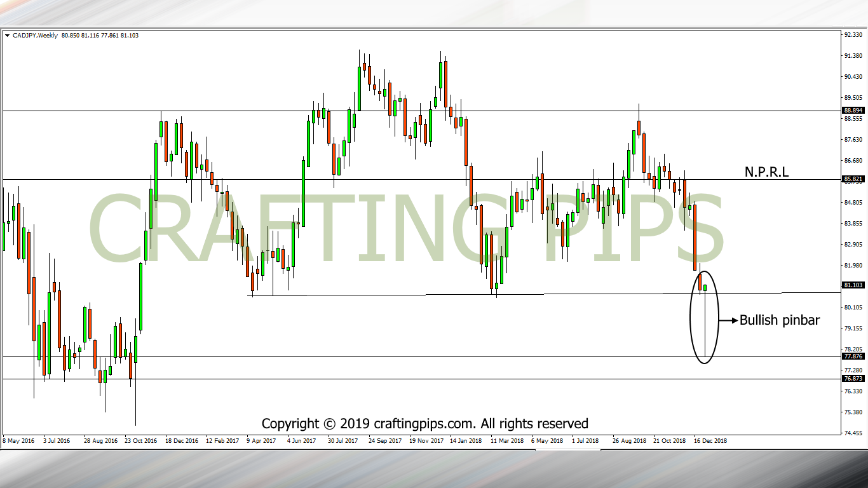868x488 pixels.
Task: Click the 18 Dec 2016 date label
Action: pos(182,440)
